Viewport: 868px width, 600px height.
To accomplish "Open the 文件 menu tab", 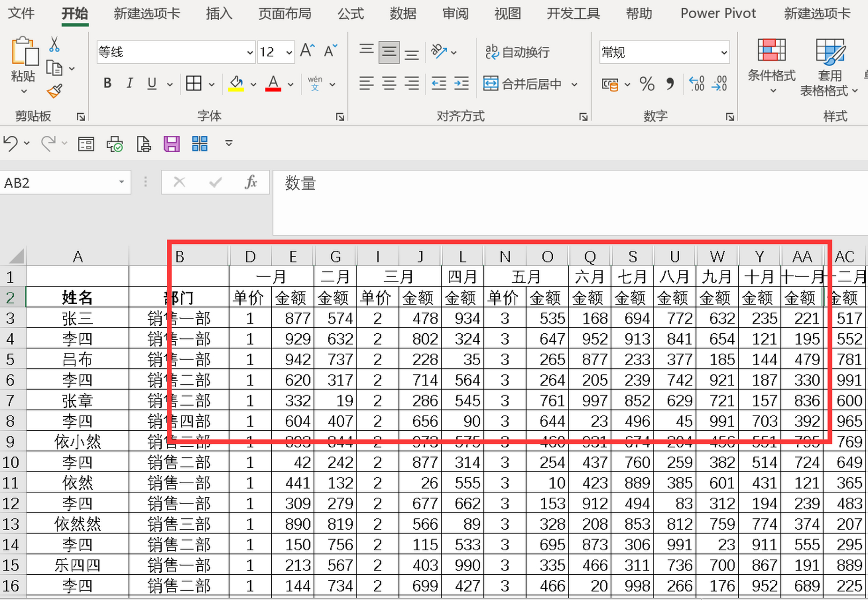I will [x=21, y=13].
